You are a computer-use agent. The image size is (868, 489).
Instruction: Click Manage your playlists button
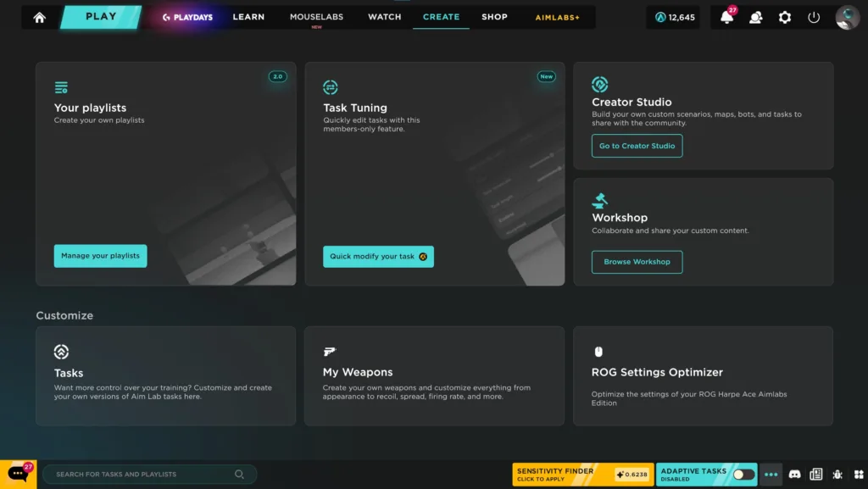[100, 256]
